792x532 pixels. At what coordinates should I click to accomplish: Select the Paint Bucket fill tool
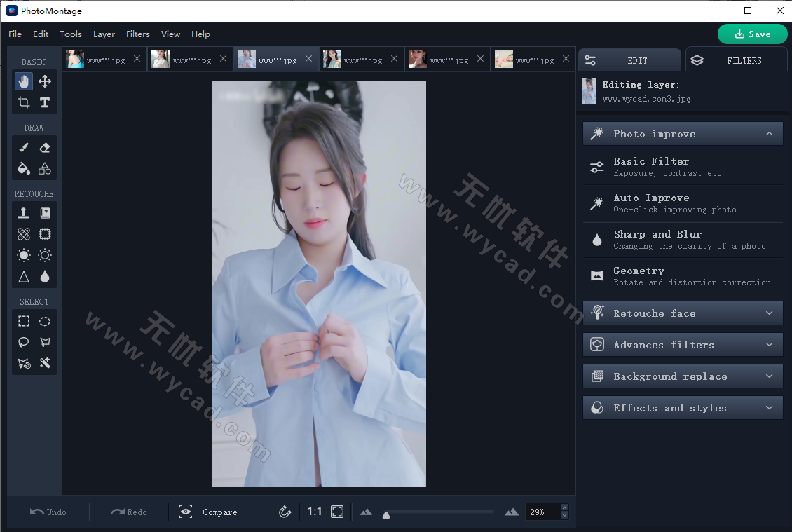(x=24, y=168)
